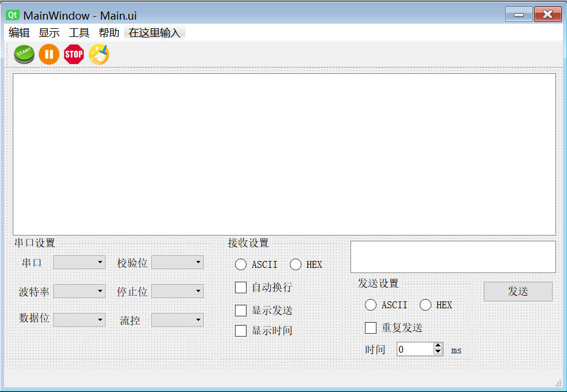Click the orange pause icon in the toolbar
Image resolution: width=567 pixels, height=392 pixels.
point(49,54)
